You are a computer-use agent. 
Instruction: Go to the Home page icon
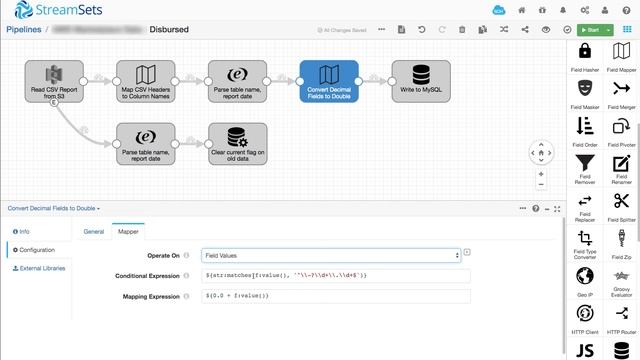(522, 10)
